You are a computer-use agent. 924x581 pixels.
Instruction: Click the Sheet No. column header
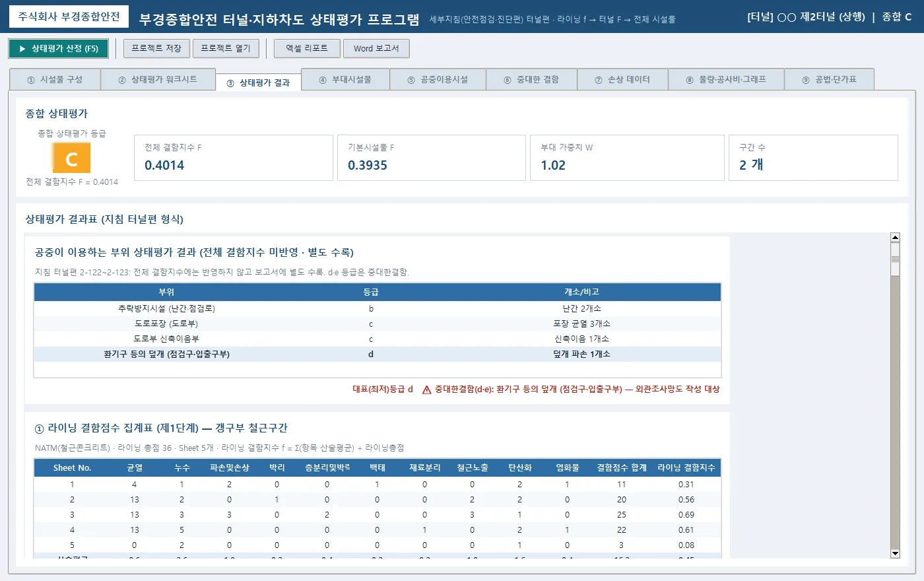point(73,467)
